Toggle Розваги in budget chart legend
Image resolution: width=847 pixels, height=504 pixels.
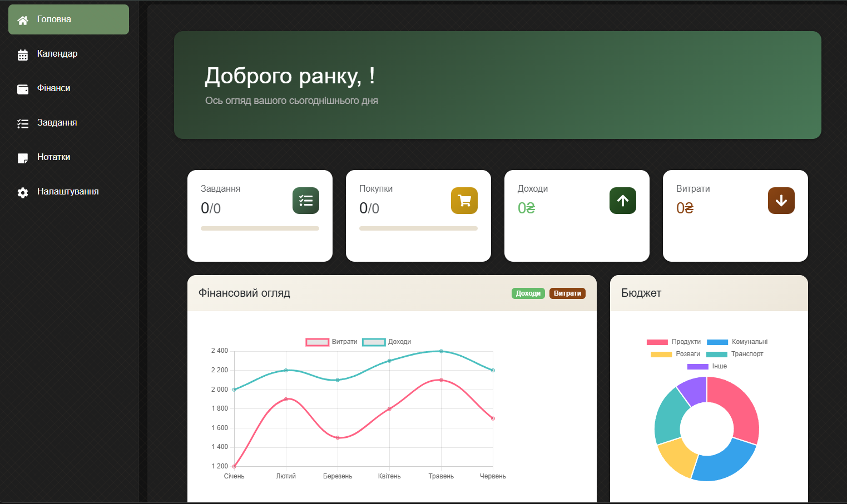coord(675,354)
